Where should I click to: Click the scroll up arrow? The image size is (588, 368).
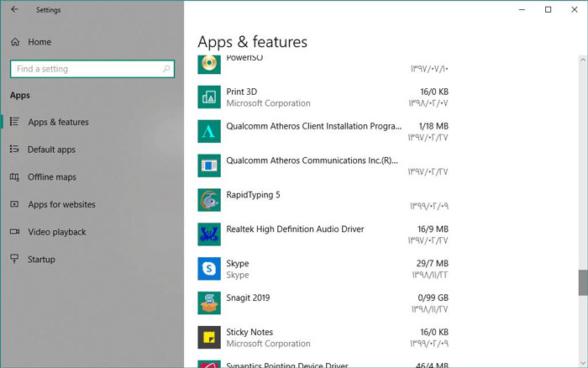[583, 60]
